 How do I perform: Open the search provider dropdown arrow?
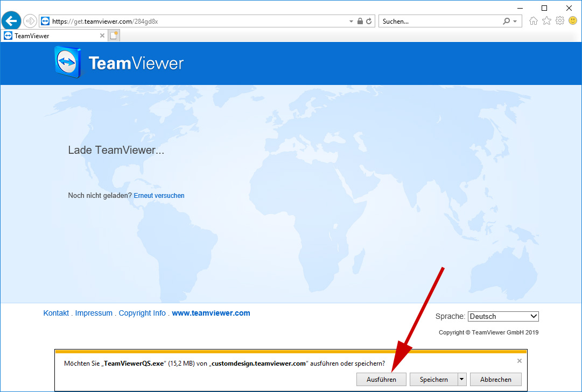point(515,22)
